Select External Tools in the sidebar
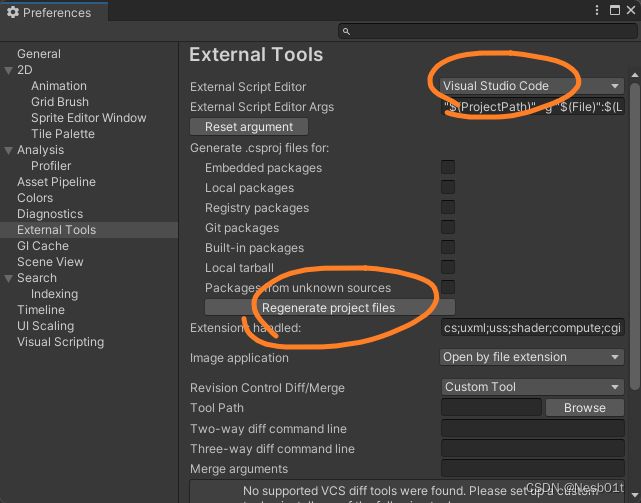This screenshot has width=641, height=503. point(56,230)
